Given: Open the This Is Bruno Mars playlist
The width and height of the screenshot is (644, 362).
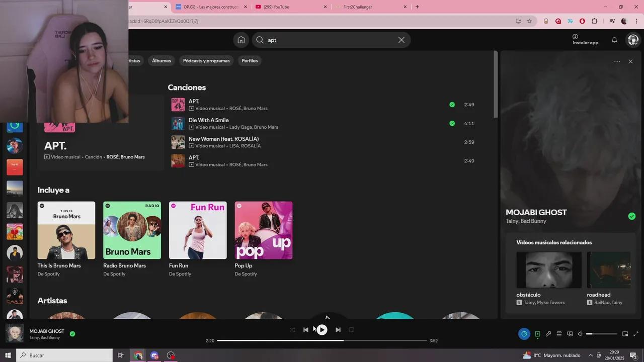Looking at the screenshot, I should (66, 239).
